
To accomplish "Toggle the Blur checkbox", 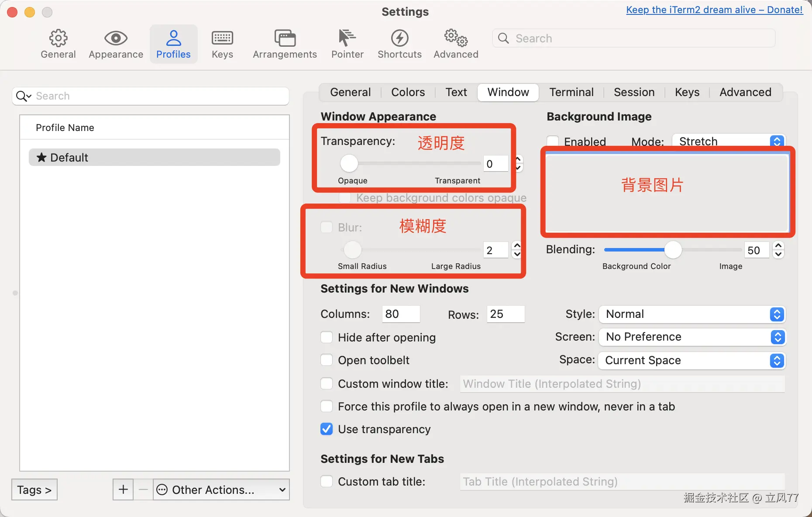I will pos(327,227).
